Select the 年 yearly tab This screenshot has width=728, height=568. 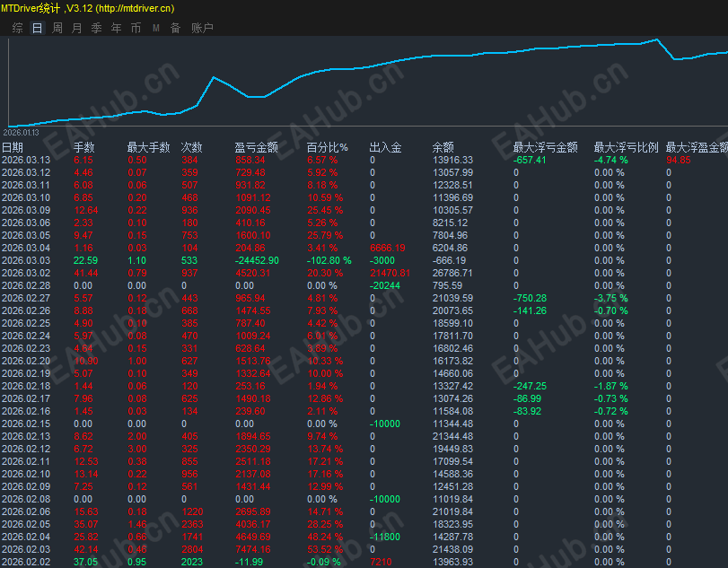pos(116,28)
